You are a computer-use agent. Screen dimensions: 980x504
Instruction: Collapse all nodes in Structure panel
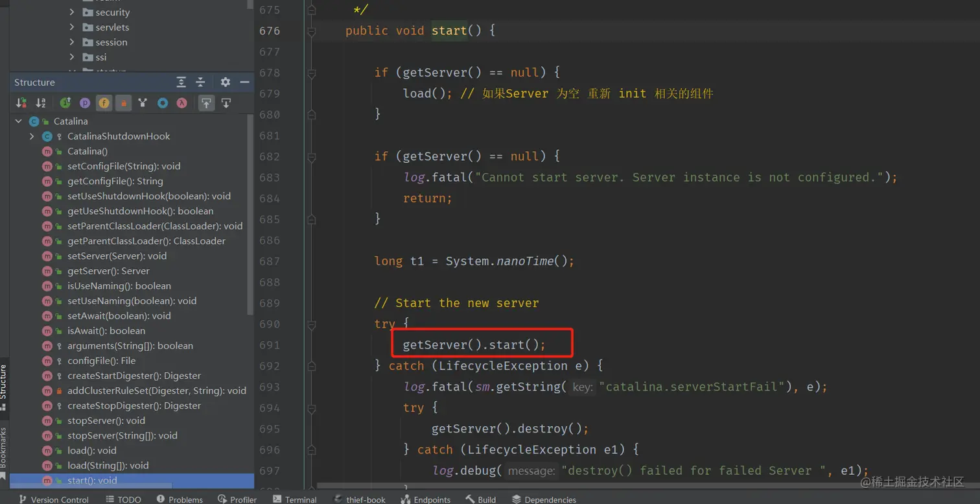coord(200,82)
